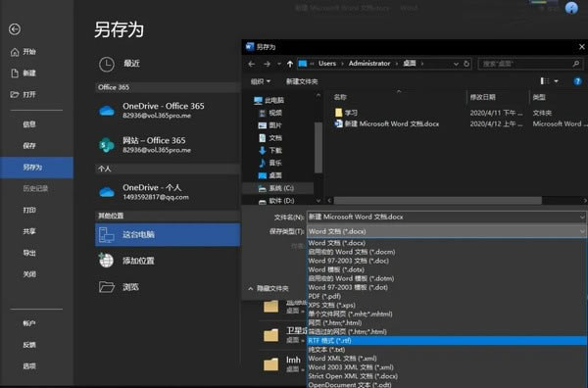Image resolution: width=588 pixels, height=388 pixels.
Task: Click the search 桌面 input box
Action: point(530,64)
